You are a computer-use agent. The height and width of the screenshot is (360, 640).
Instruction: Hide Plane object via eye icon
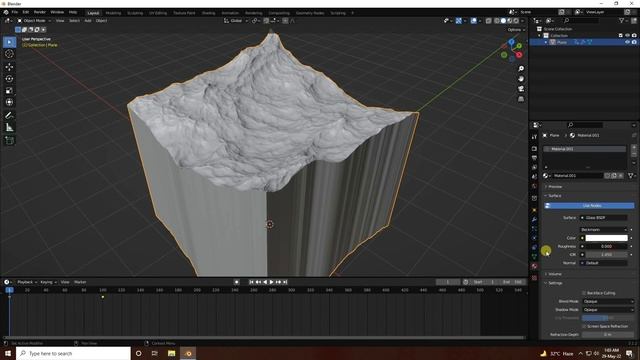627,42
